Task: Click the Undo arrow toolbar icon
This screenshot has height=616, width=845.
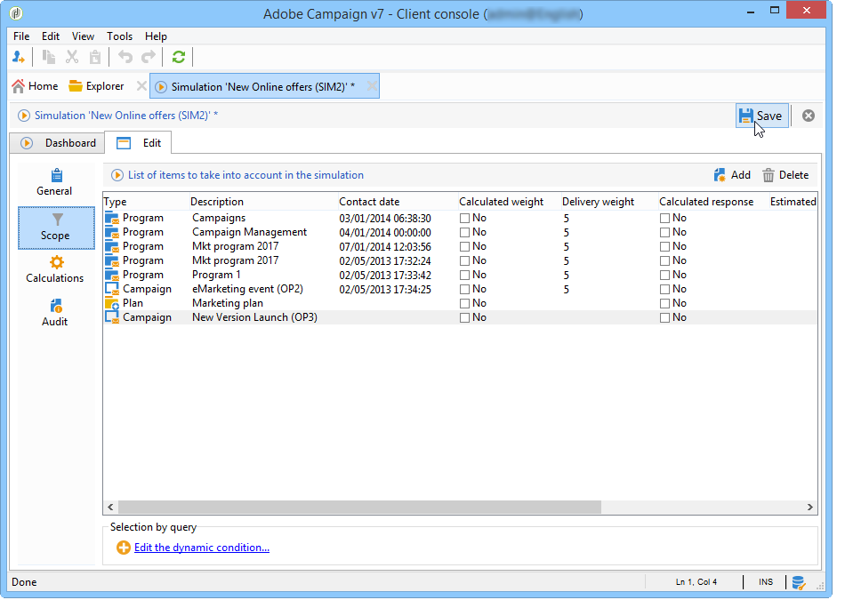Action: point(125,57)
